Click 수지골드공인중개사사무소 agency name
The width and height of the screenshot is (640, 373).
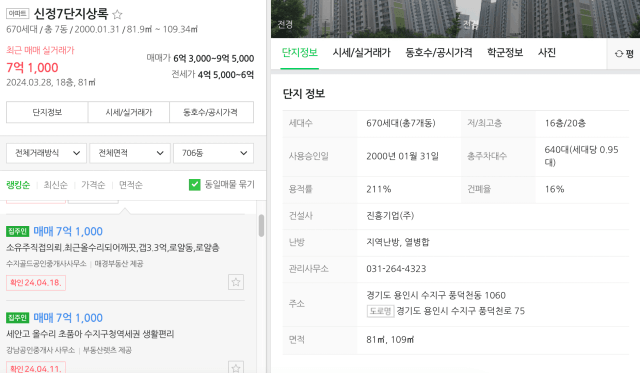[46, 264]
